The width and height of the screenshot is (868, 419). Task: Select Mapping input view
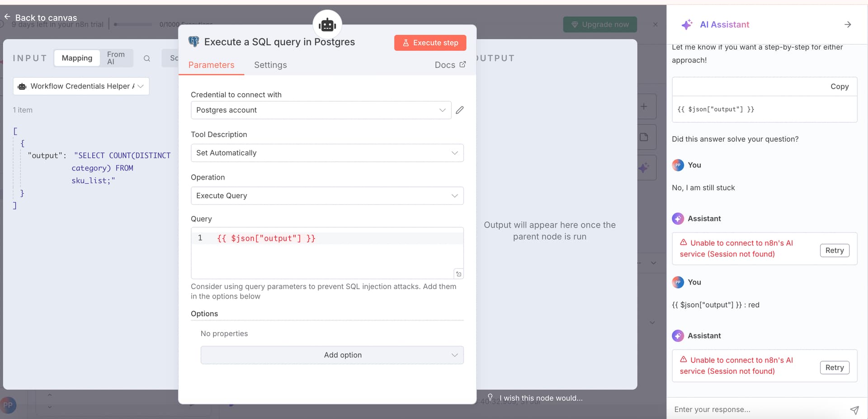[x=77, y=58]
